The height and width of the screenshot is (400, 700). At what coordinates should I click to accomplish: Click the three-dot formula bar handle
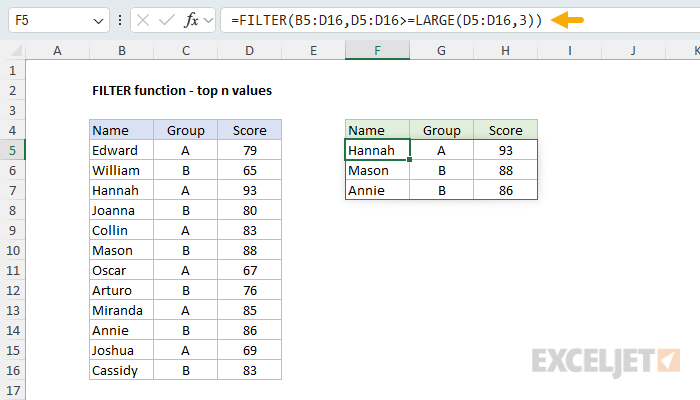tap(120, 20)
